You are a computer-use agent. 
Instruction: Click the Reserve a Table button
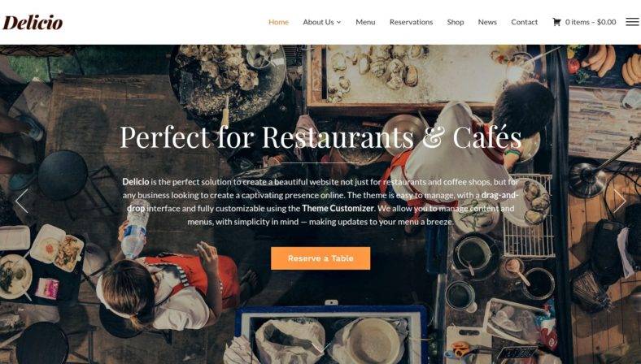(320, 258)
